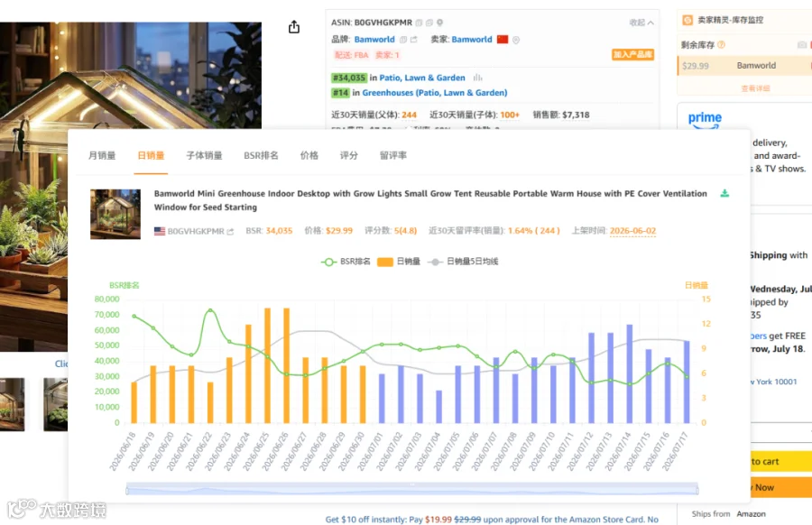Switch to the 留评率 tab
This screenshot has width=812, height=525.
point(393,155)
